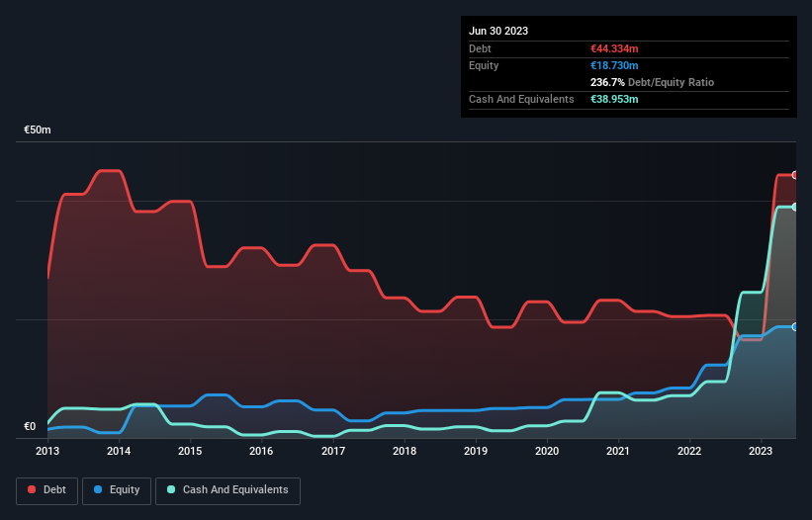Click the blue Equity endpoint marker
This screenshot has height=520, width=812.
pyautogui.click(x=795, y=327)
